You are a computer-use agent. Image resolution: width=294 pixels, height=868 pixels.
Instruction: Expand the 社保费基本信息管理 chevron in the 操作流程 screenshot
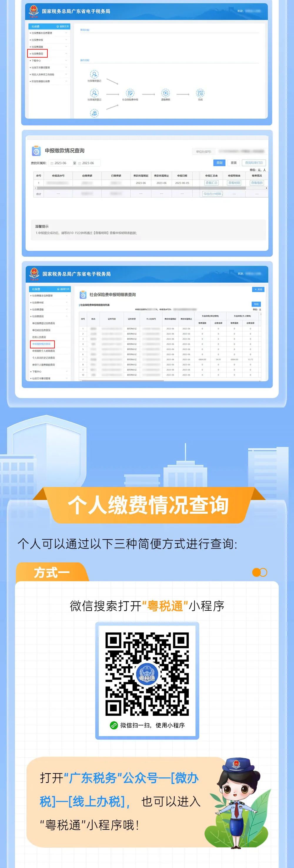[66, 33]
